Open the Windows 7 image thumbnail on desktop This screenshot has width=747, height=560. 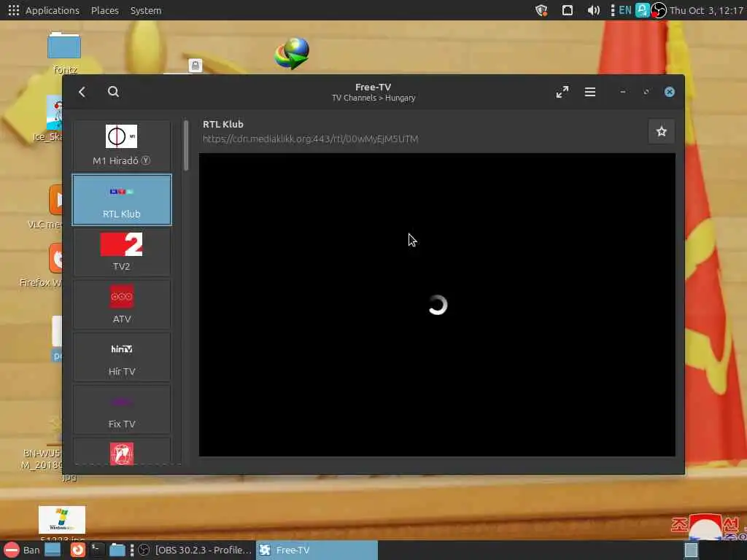pyautogui.click(x=62, y=520)
